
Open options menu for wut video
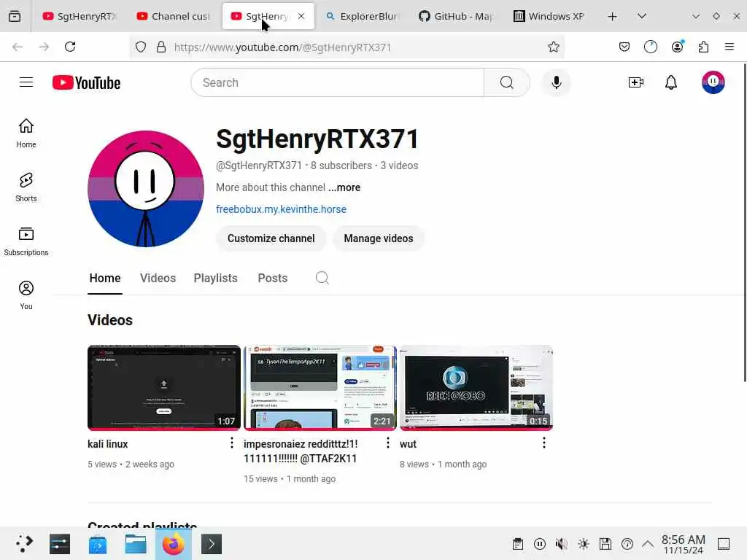pyautogui.click(x=543, y=443)
